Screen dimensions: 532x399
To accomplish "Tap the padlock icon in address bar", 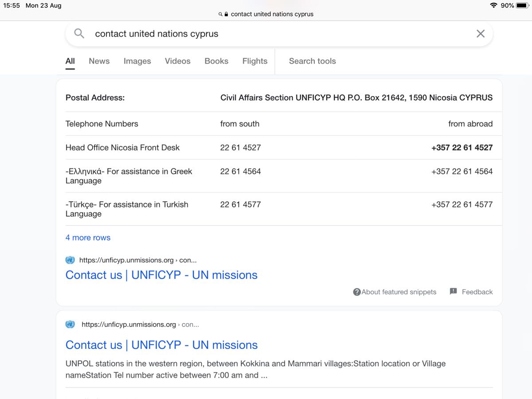I will pyautogui.click(x=227, y=14).
